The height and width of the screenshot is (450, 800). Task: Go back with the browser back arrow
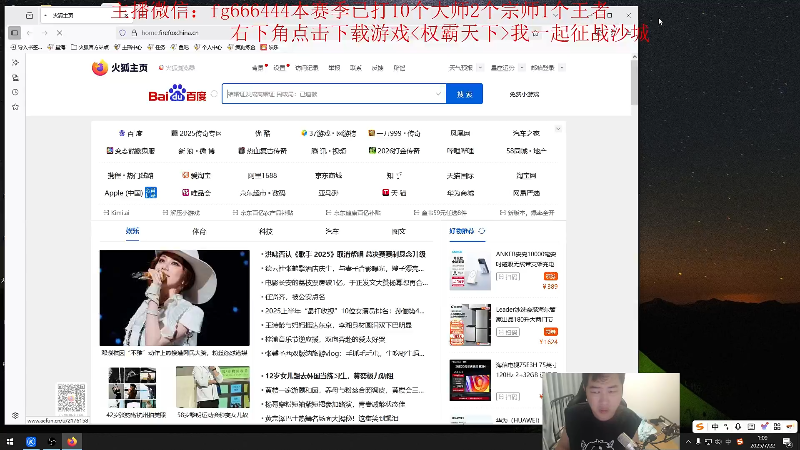coord(30,33)
